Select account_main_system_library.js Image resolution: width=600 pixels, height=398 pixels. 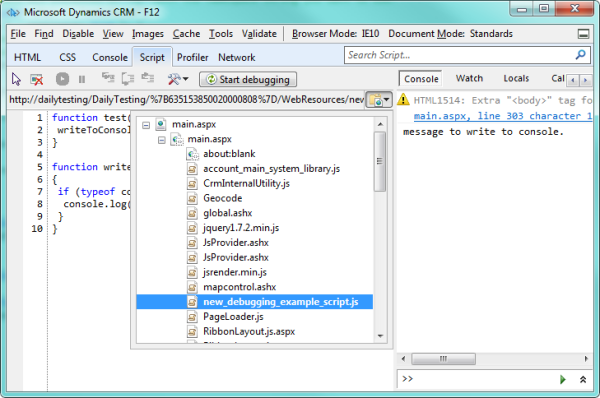pyautogui.click(x=271, y=169)
